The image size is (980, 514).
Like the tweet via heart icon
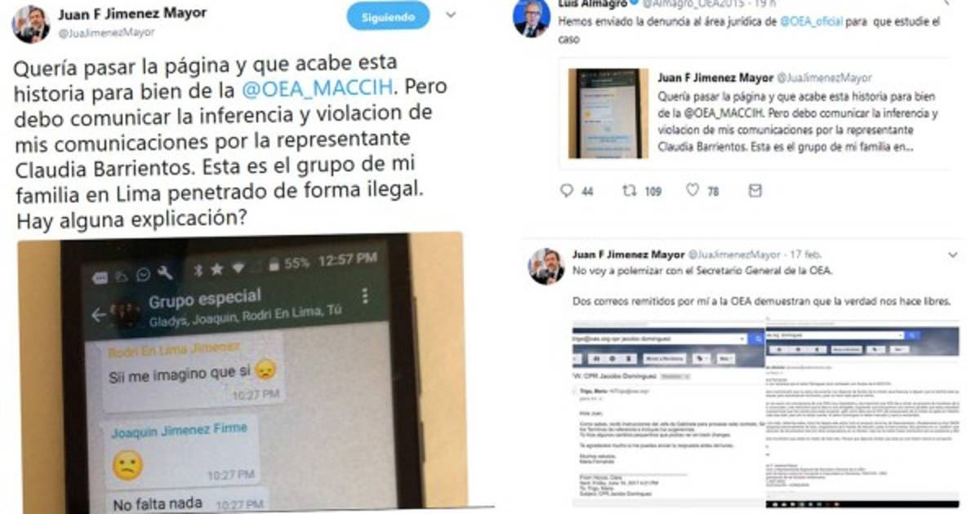[693, 190]
